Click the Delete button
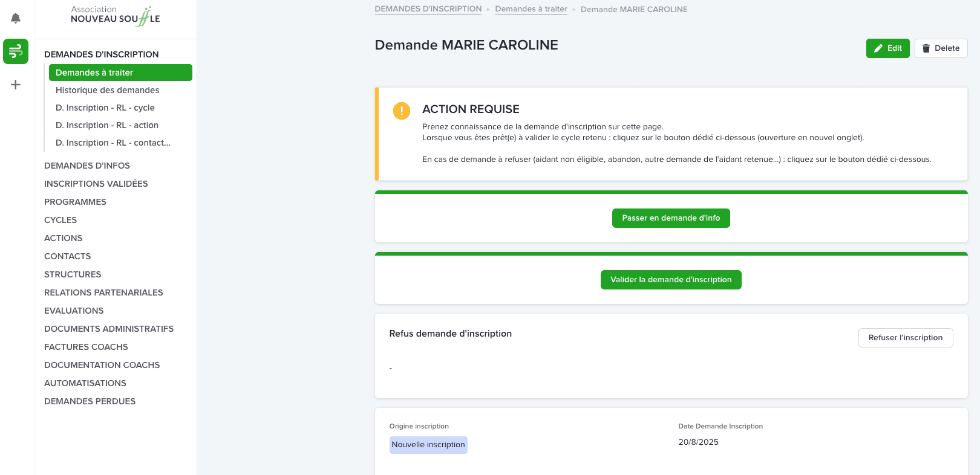 tap(941, 48)
